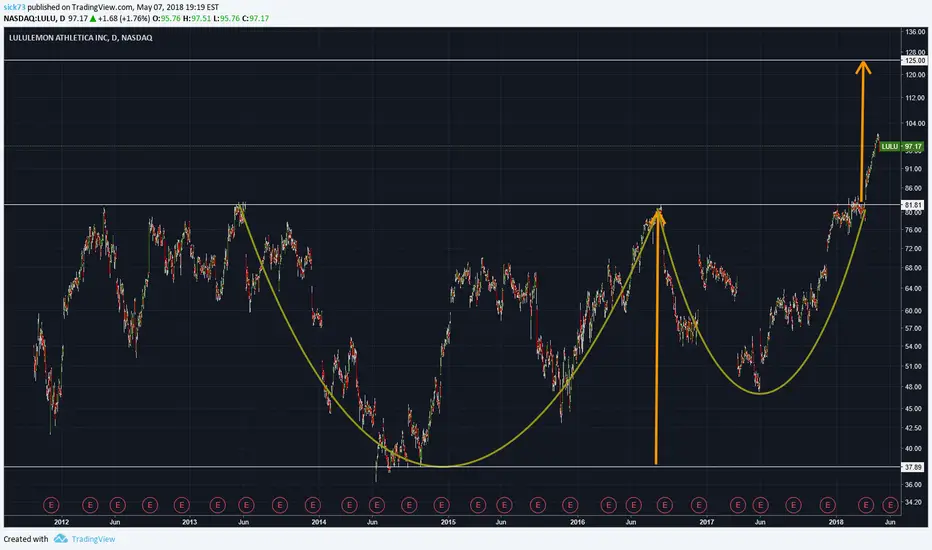The image size is (932, 550).
Task: Click the +1.68 (+1.76%) change text
Action: point(124,18)
